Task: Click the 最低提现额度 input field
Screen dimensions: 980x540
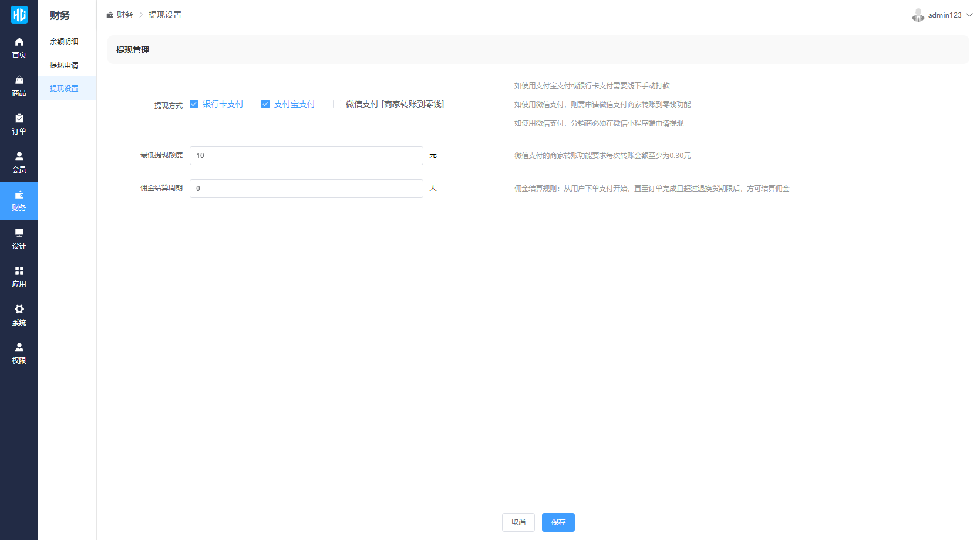Action: coord(306,156)
